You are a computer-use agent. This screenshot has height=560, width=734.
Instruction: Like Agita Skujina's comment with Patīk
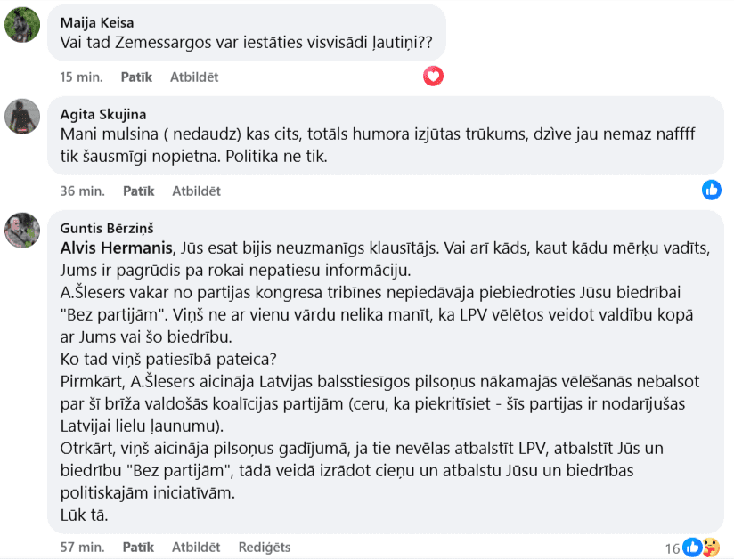click(138, 191)
